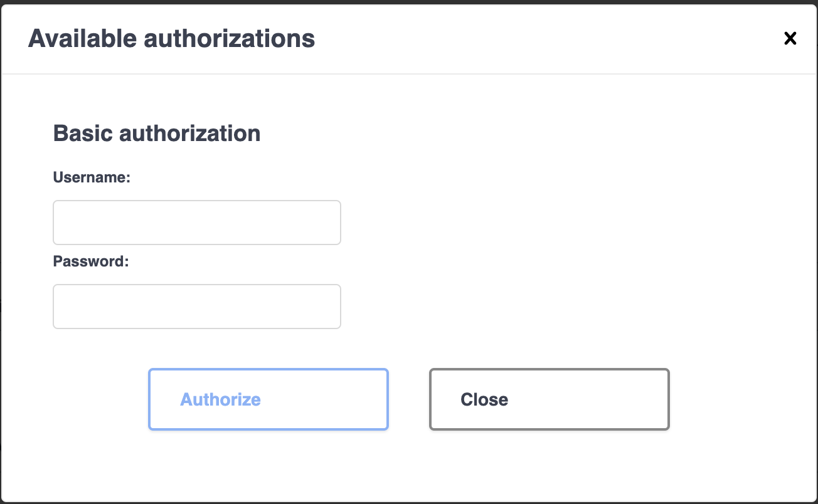Tap the Username entry box under Basic authorization
818x504 pixels.
pos(196,222)
